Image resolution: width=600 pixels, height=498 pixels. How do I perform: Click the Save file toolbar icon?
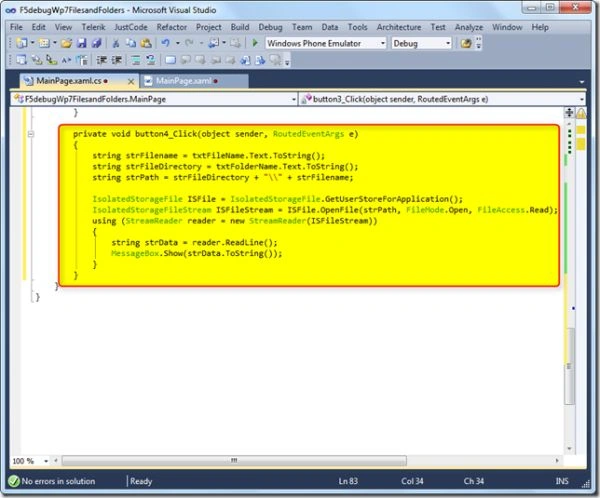81,43
